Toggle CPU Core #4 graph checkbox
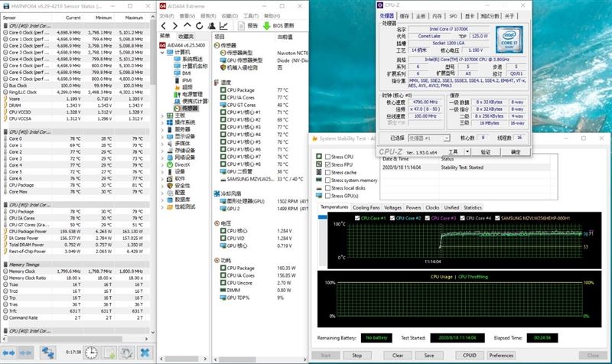The image size is (612, 364). [463, 218]
